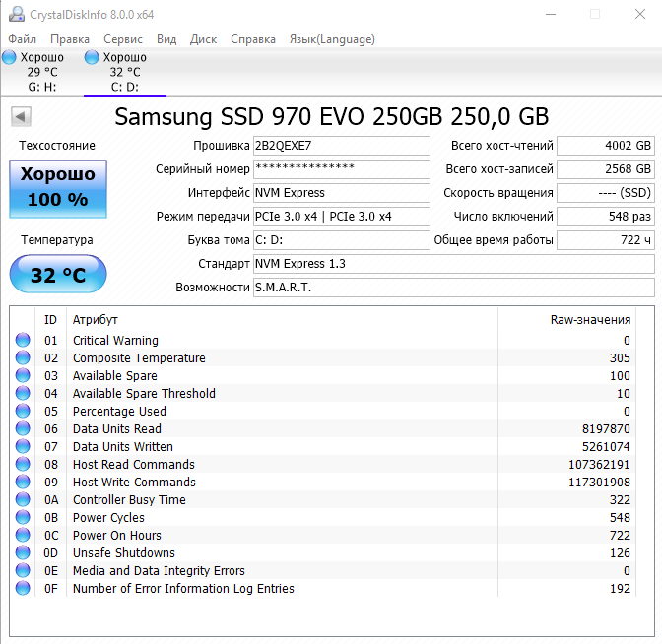Select the C: D: disk tab
The image size is (662, 644).
[x=125, y=72]
